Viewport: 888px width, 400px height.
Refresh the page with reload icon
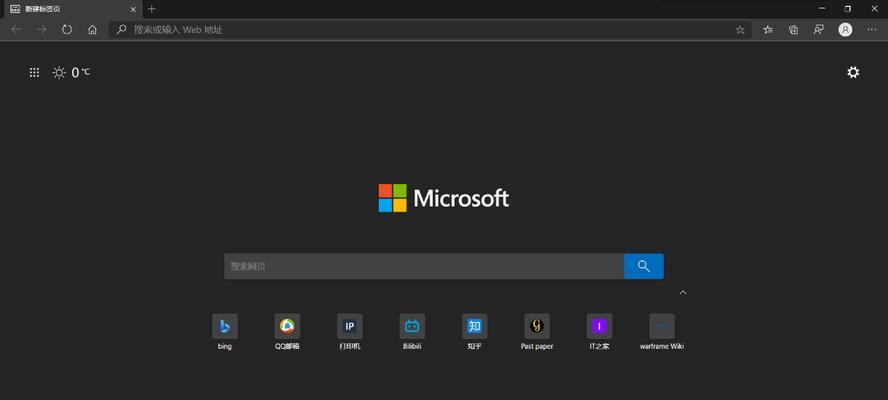tap(67, 29)
